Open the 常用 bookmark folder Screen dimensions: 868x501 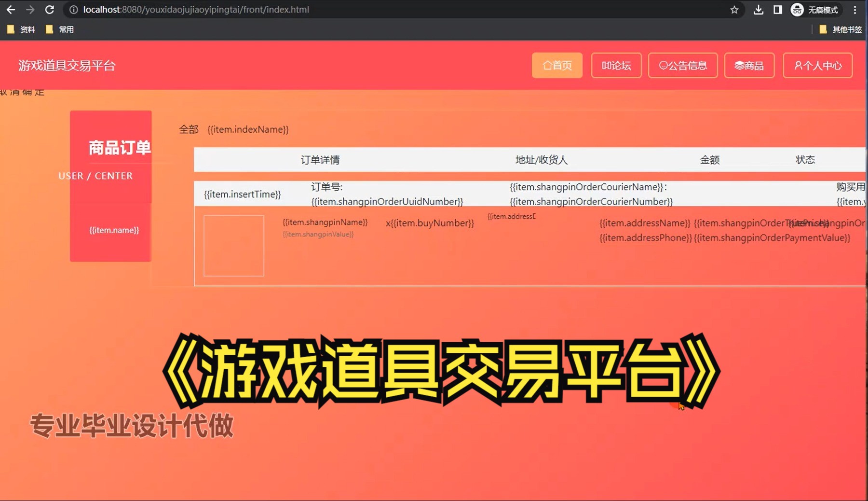(60, 29)
